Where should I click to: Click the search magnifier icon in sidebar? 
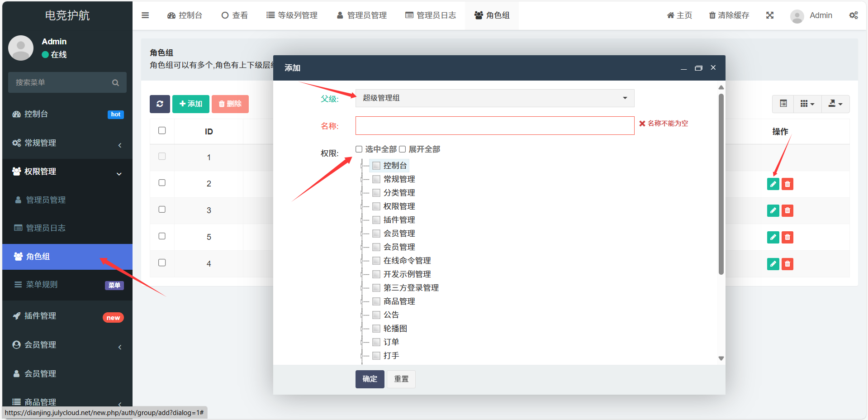coord(115,83)
